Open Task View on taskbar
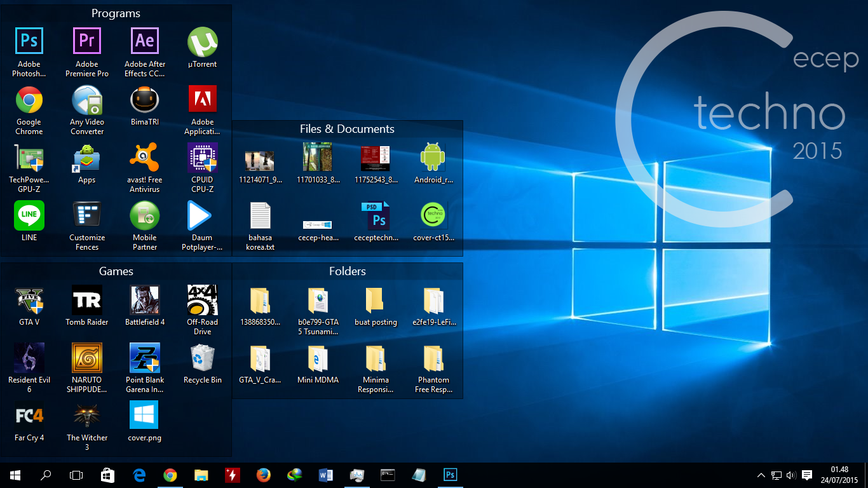Screen dimensions: 868x488 (76, 475)
